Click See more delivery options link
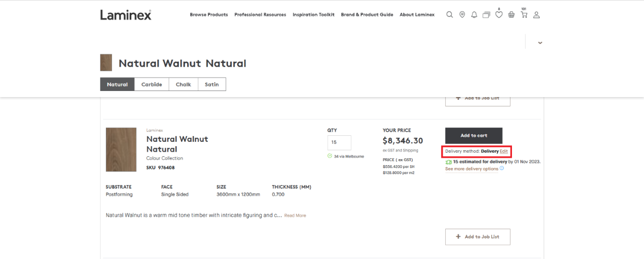This screenshot has height=259, width=644. coord(471,169)
